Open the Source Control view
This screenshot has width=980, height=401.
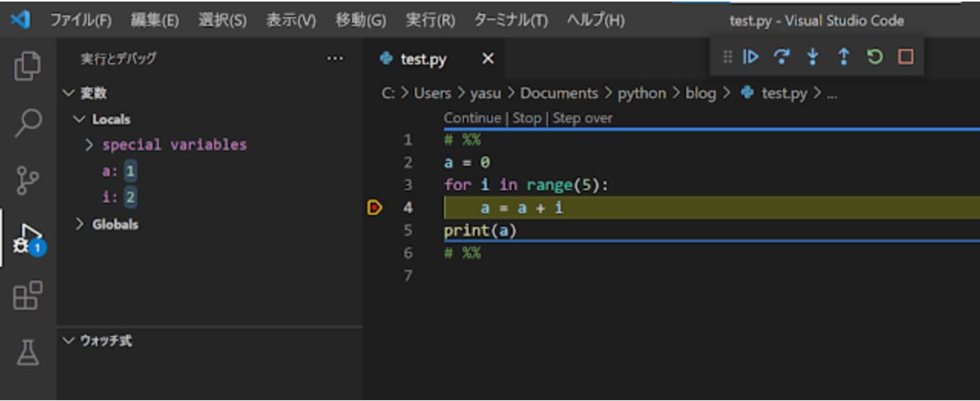pyautogui.click(x=28, y=180)
